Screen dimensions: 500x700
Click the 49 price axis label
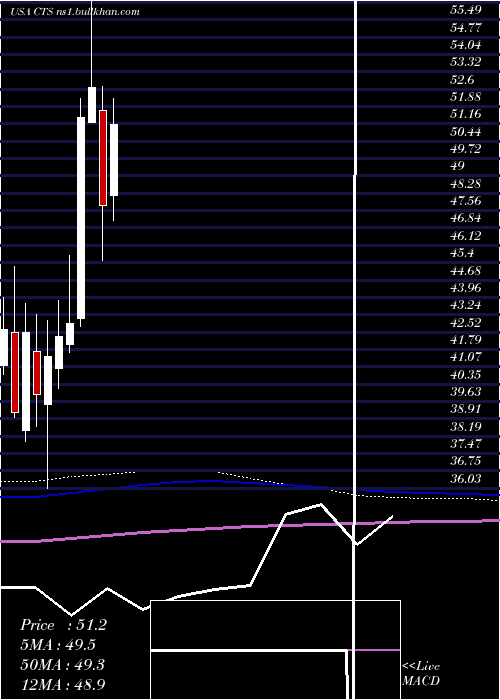[458, 166]
